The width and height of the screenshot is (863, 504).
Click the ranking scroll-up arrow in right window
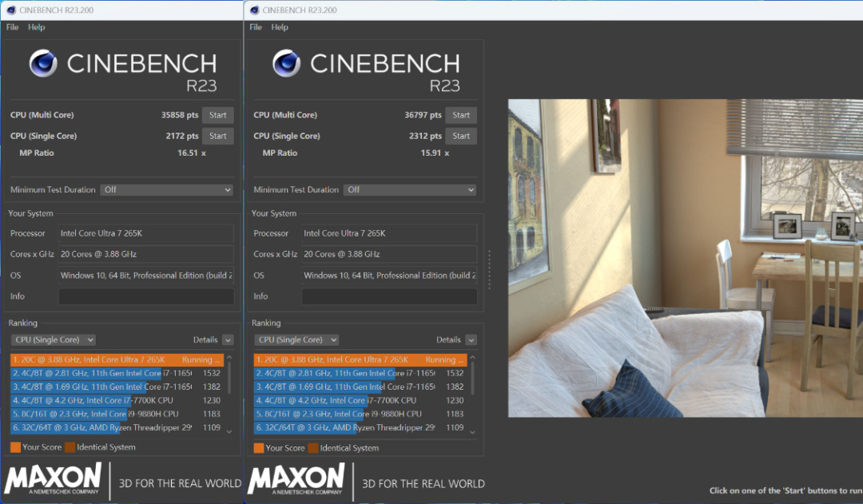(473, 358)
